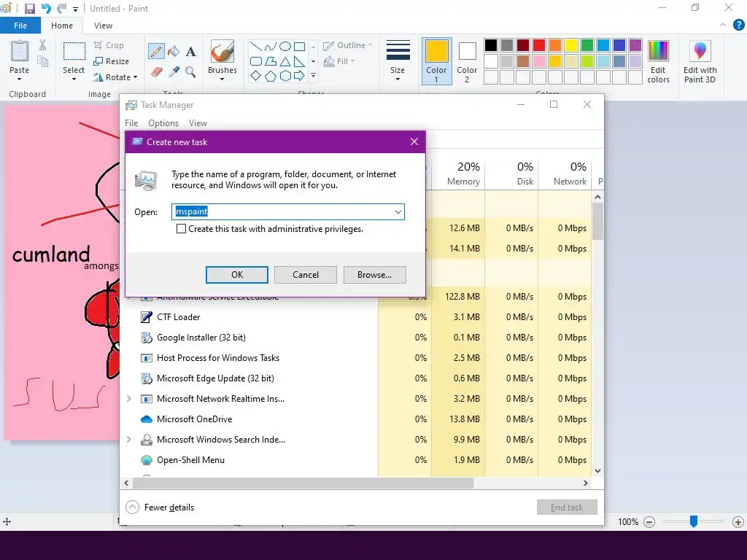Select the Fill with color bucket tool
Viewport: 747px width, 560px height.
coord(174,52)
